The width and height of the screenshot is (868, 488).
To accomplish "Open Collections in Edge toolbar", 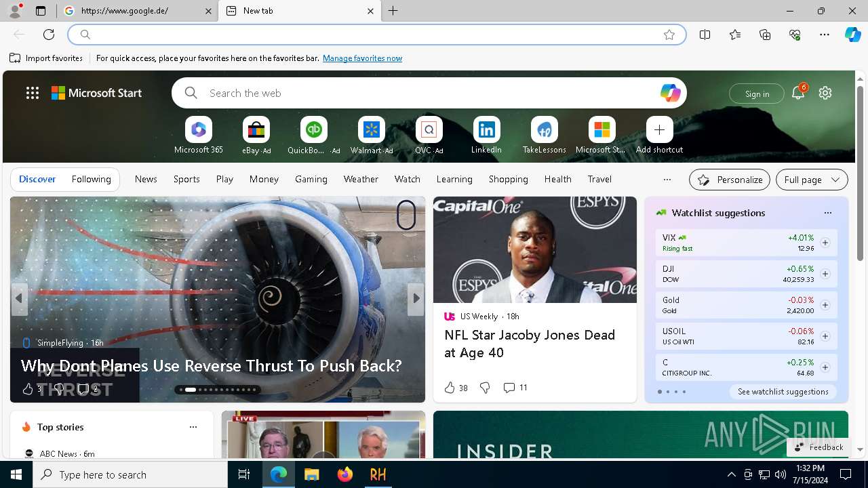I will click(x=765, y=35).
